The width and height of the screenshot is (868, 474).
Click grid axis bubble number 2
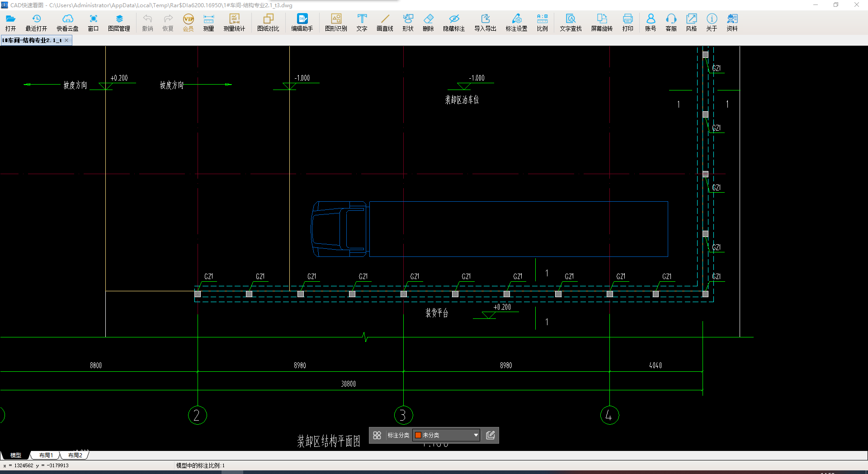click(197, 415)
